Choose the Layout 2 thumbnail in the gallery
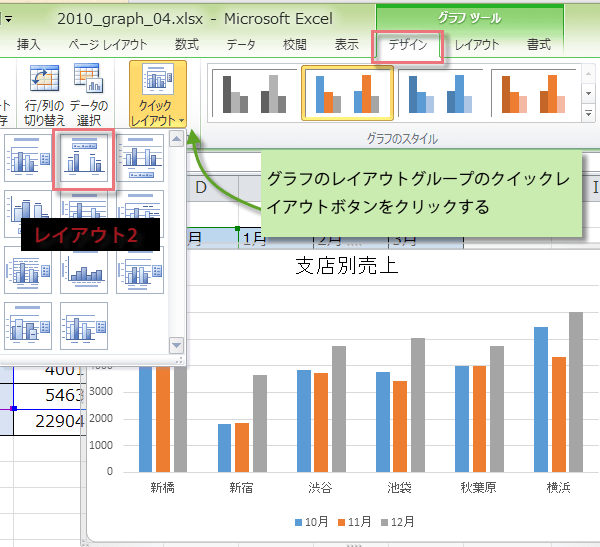 [x=83, y=160]
